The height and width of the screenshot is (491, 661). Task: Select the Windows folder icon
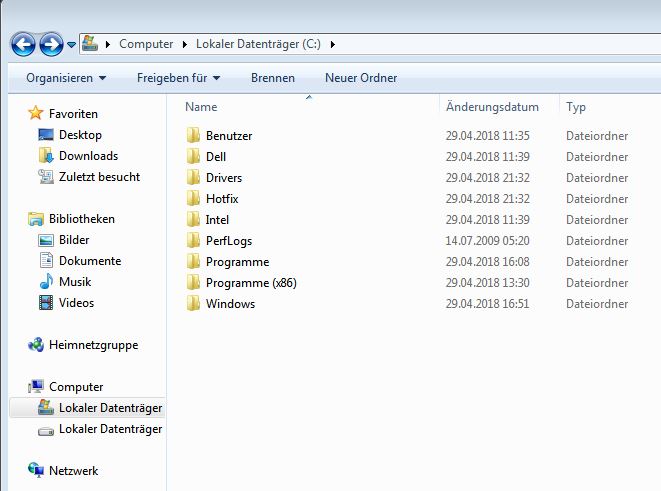pos(194,304)
